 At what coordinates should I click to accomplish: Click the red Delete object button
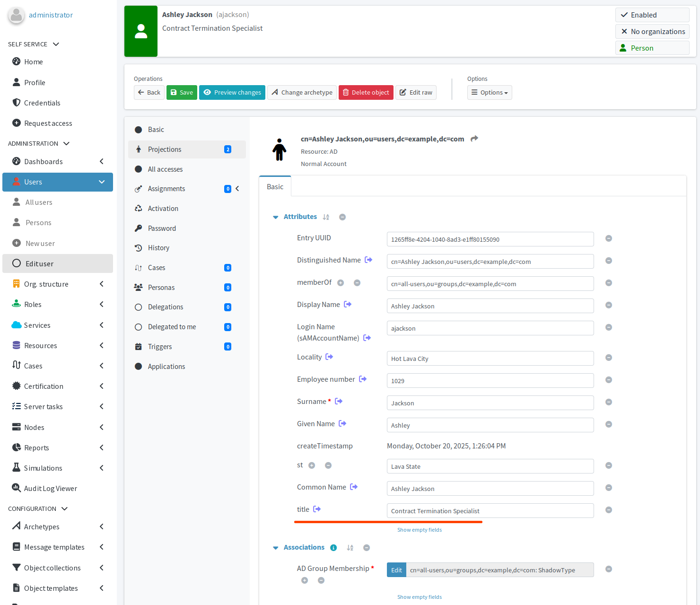point(366,93)
